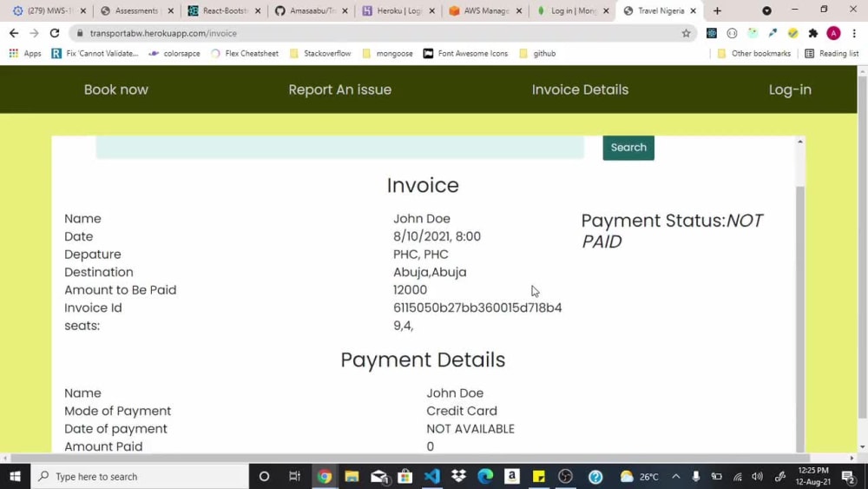
Task: Switch to the GitHub Amasaabu tab
Action: coord(311,10)
